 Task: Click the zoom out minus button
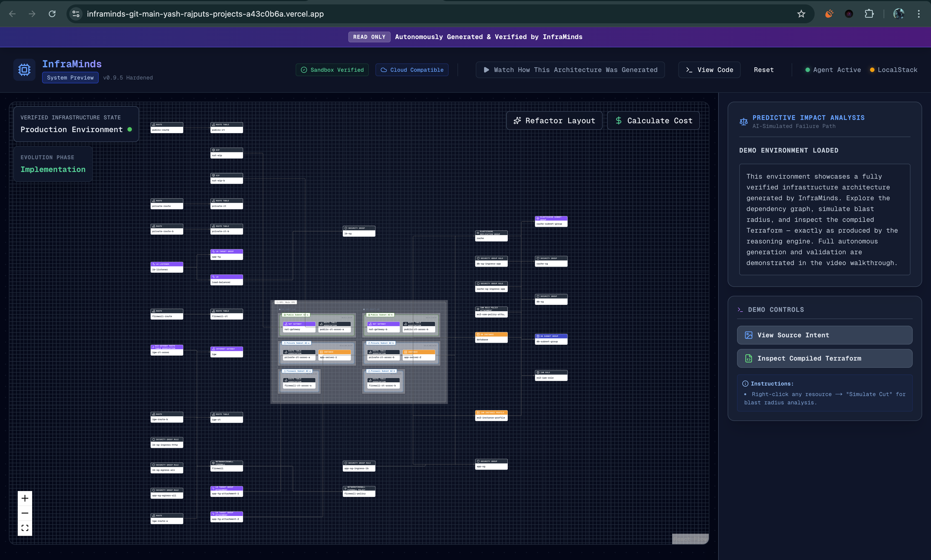pos(25,513)
